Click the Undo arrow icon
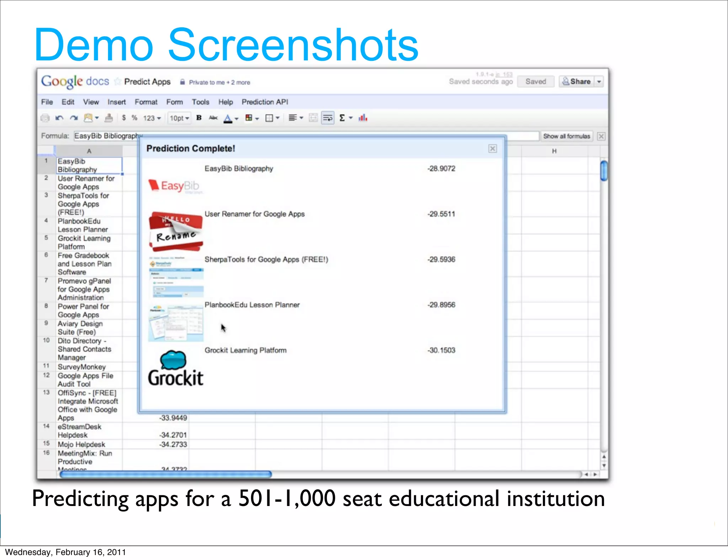 [x=59, y=118]
